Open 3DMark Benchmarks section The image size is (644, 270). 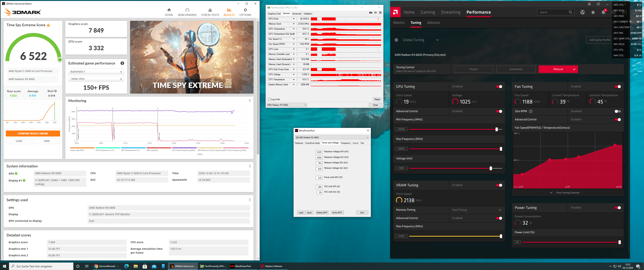tap(187, 12)
